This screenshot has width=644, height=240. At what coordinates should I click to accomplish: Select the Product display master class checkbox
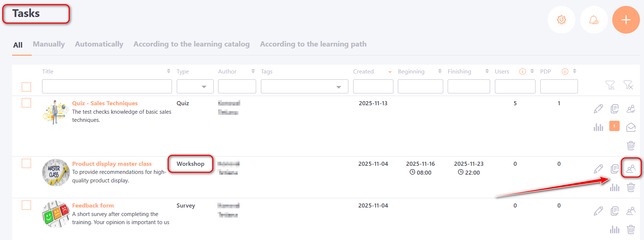27,164
